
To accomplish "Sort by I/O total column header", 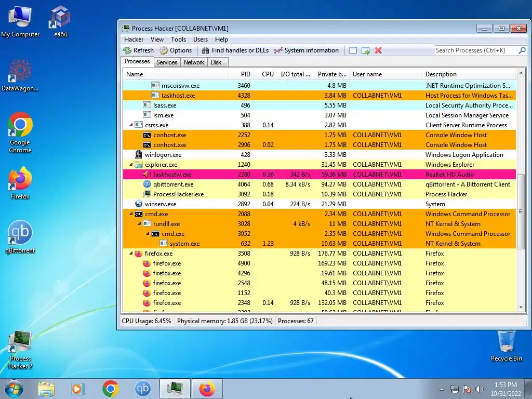I will coord(295,74).
